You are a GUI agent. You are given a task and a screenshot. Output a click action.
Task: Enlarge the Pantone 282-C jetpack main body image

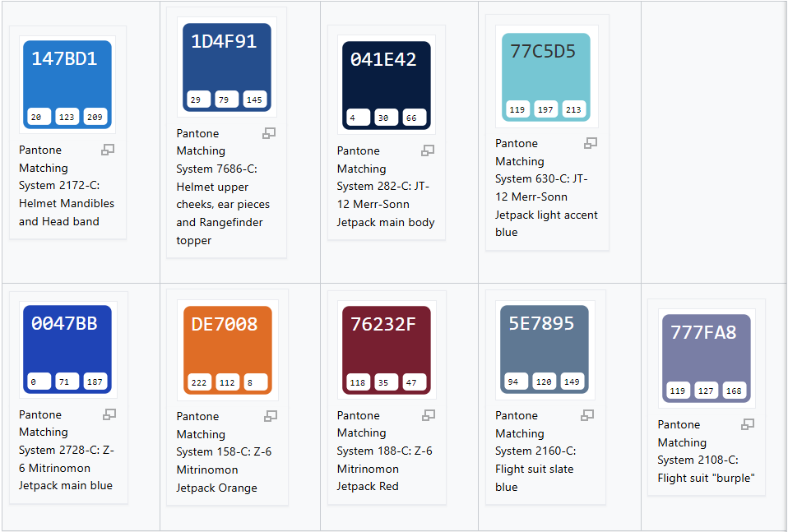click(x=428, y=150)
